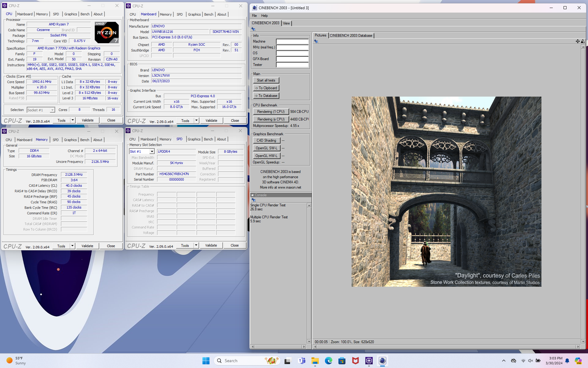The height and width of the screenshot is (368, 588).
Task: Click into the GFX-Board info field
Action: click(x=292, y=59)
